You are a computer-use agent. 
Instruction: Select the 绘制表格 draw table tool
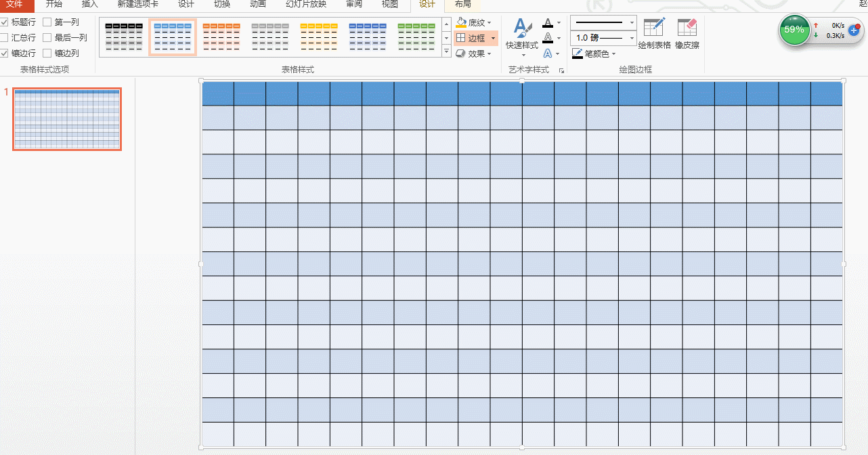pos(655,34)
